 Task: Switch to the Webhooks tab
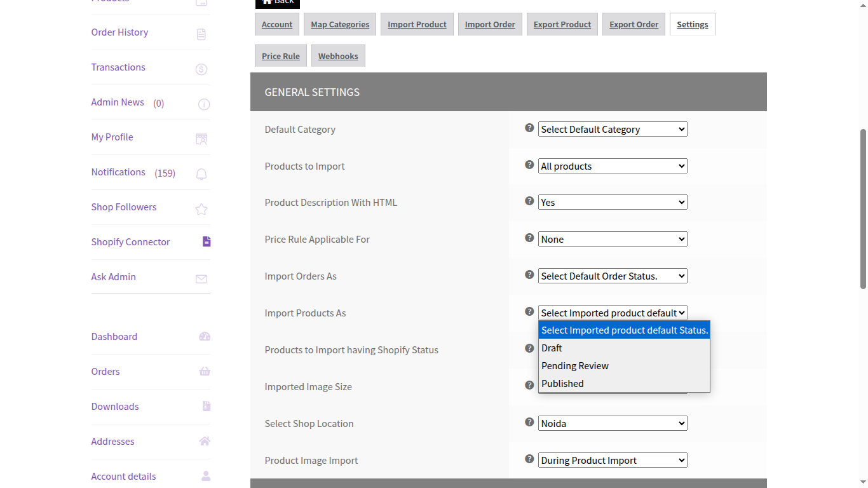338,55
